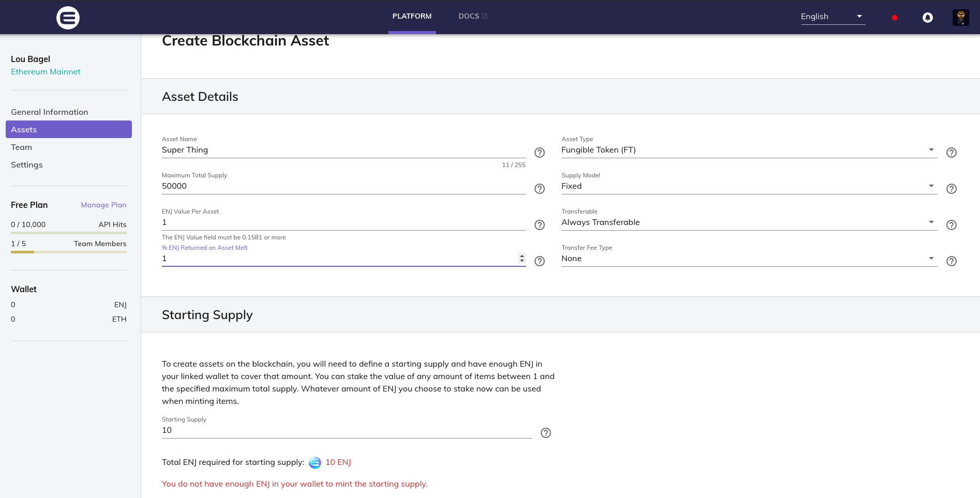The height and width of the screenshot is (498, 980).
Task: Click the 11 / 255 character counter
Action: point(514,165)
